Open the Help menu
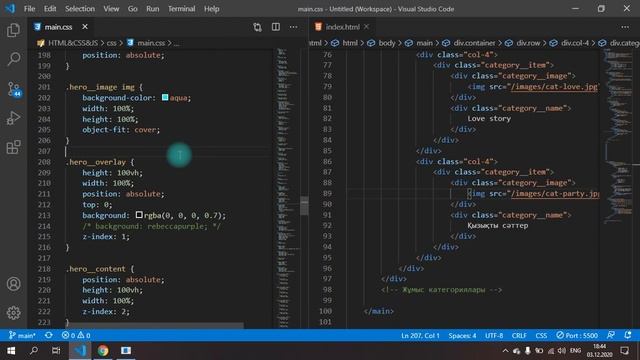Viewport: 640px width, 360px height. pyautogui.click(x=211, y=9)
